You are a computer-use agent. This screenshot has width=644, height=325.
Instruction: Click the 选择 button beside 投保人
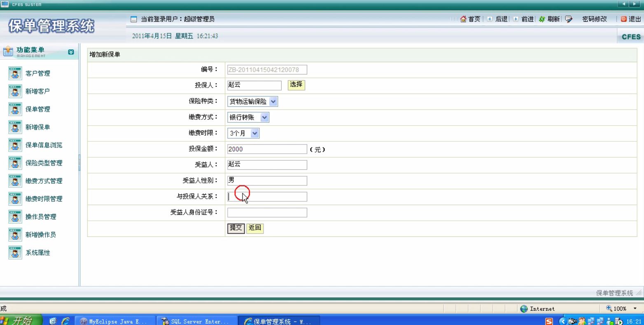point(296,85)
